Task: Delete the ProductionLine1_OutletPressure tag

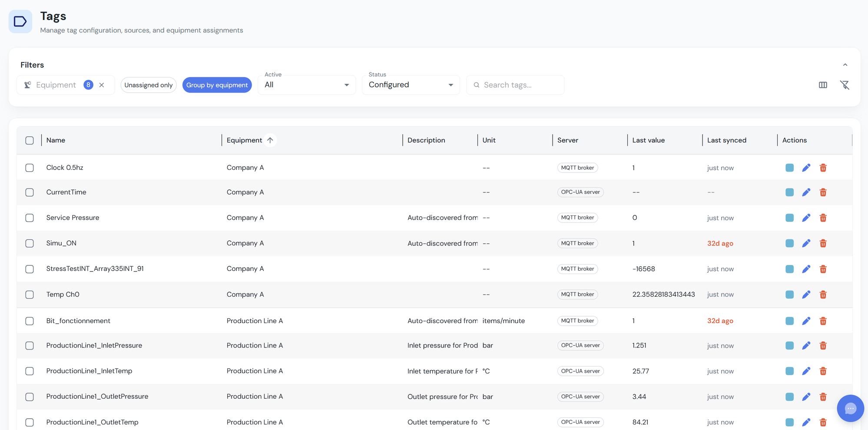Action: tap(823, 397)
